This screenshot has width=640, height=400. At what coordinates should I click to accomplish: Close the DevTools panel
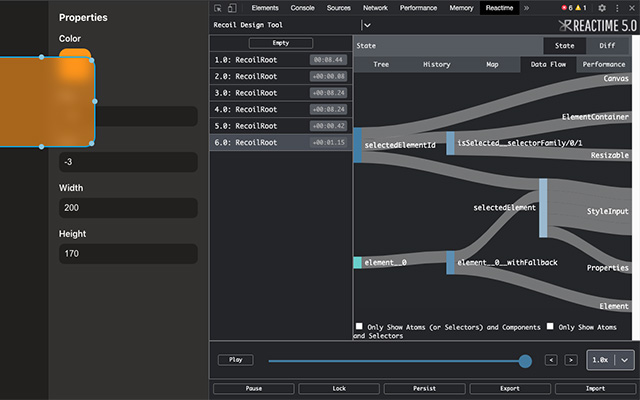coord(631,8)
